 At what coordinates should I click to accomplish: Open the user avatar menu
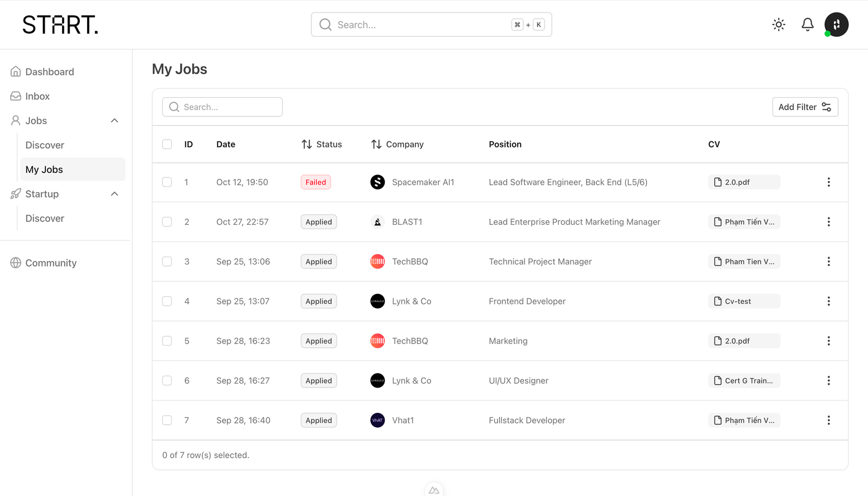[x=836, y=25]
